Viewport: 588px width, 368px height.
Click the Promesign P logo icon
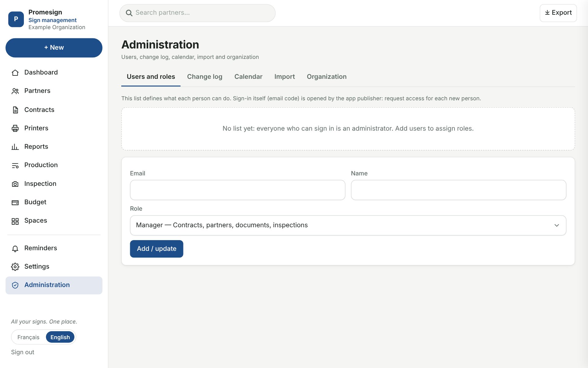tap(16, 19)
